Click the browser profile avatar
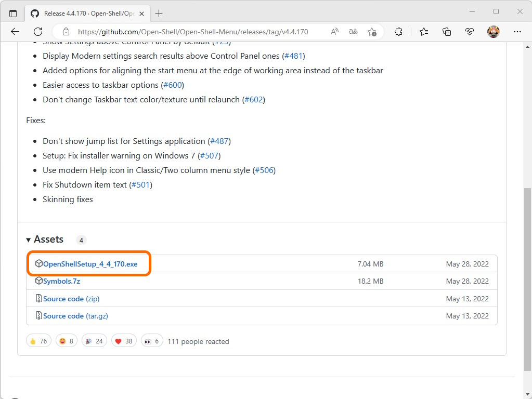This screenshot has height=399, width=532. 492,31
